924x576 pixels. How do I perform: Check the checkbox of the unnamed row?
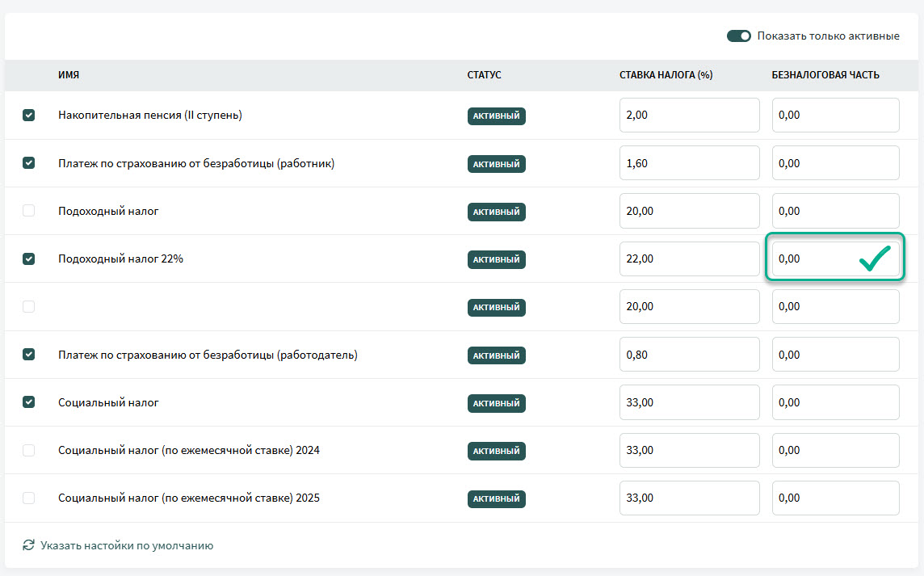click(28, 307)
